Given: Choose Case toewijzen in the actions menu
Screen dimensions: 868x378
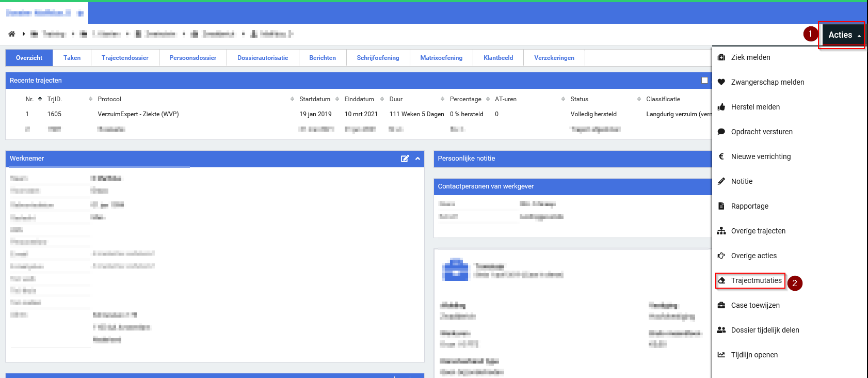Looking at the screenshot, I should (755, 305).
